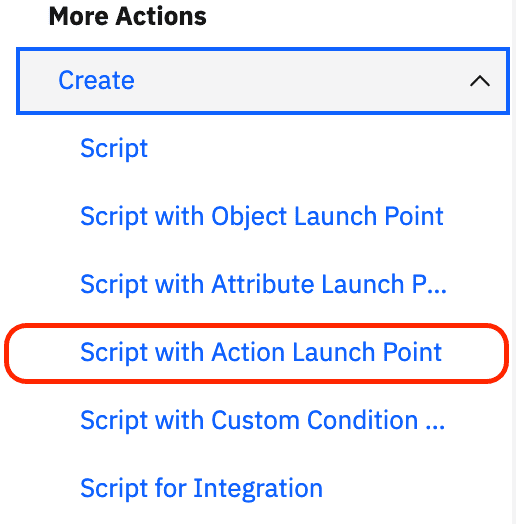Click the blue Create text label
Image resolution: width=516 pixels, height=524 pixels.
pos(97,80)
